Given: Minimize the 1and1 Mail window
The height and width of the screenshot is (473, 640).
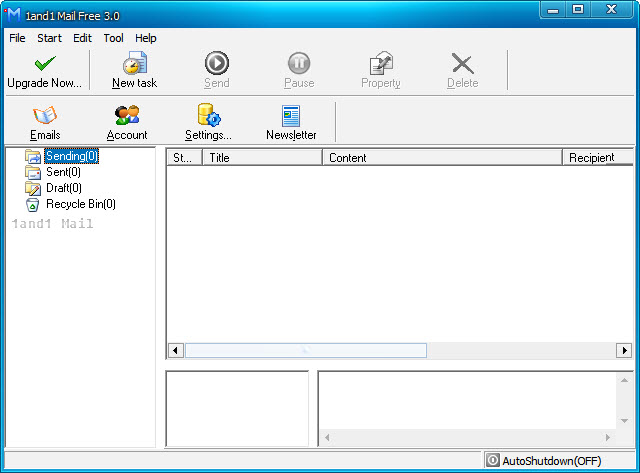Looking at the screenshot, I should pos(553,9).
